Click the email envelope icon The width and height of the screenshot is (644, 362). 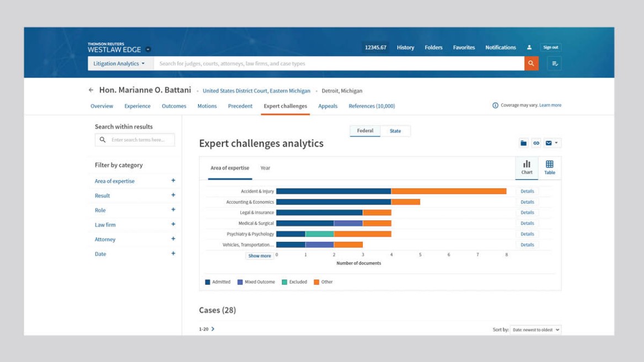tap(549, 143)
